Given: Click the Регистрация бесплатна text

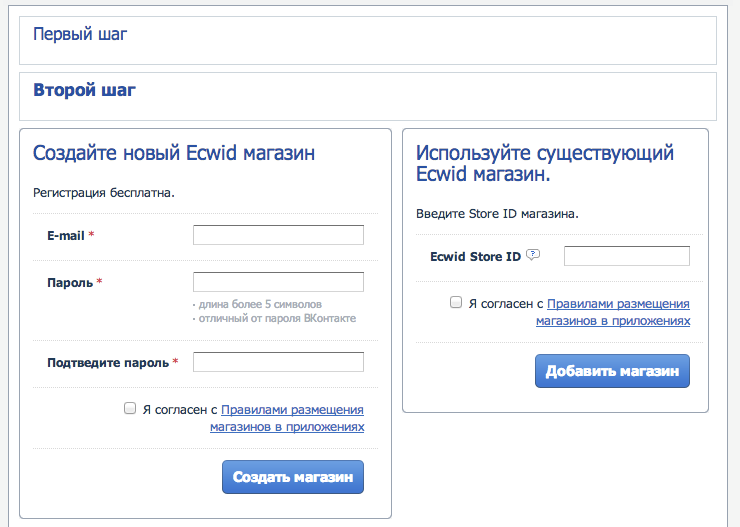Looking at the screenshot, I should click(104, 193).
